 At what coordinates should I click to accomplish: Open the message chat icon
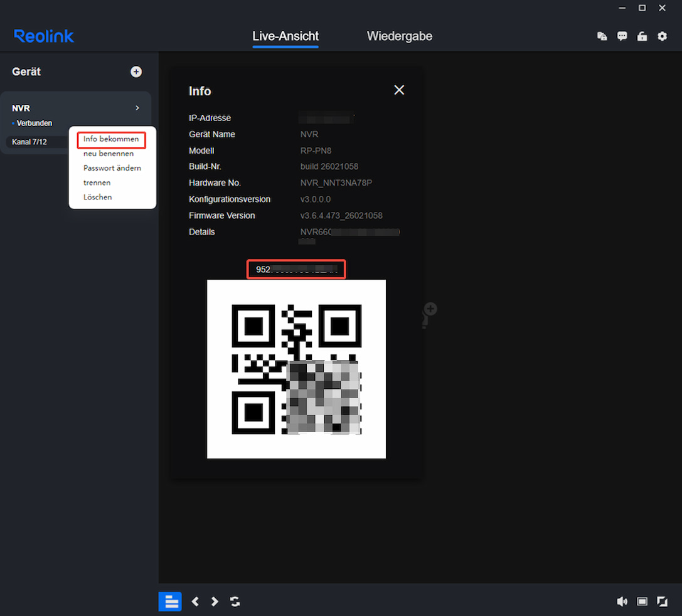(x=622, y=36)
